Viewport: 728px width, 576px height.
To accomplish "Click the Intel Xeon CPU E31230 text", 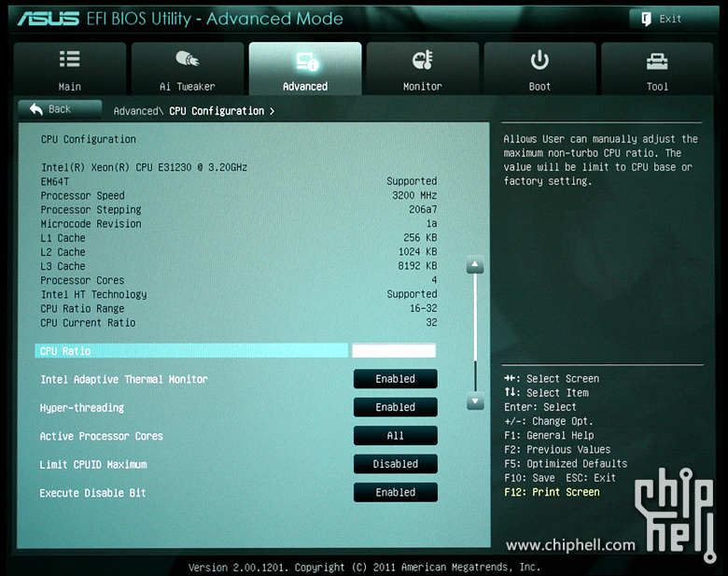I will (x=145, y=167).
